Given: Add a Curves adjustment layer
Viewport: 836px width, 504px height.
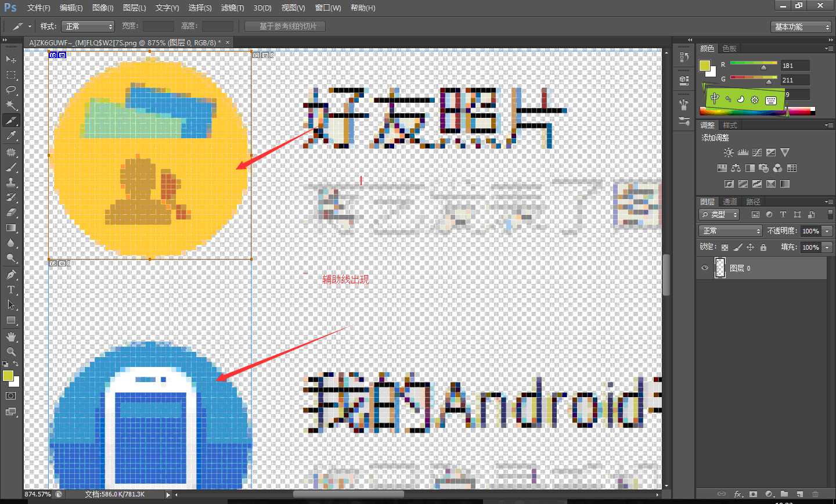Looking at the screenshot, I should pyautogui.click(x=757, y=152).
